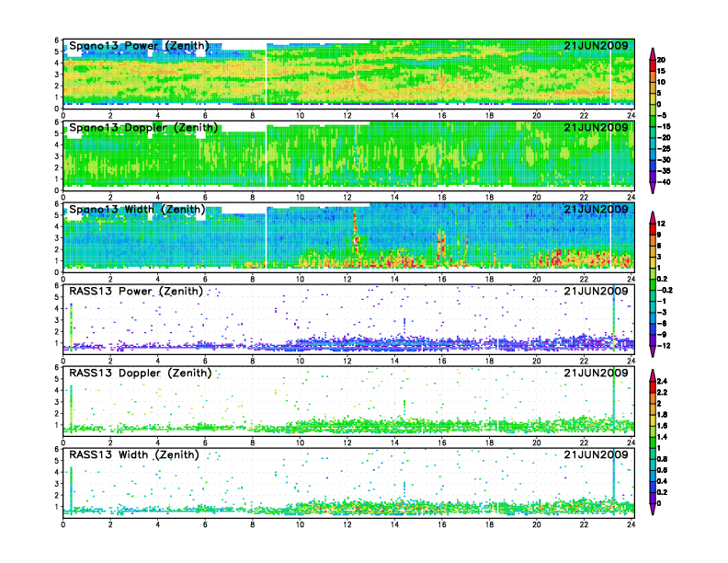Click the -40 label on the color bar
728x563 pixels.
[x=664, y=182]
